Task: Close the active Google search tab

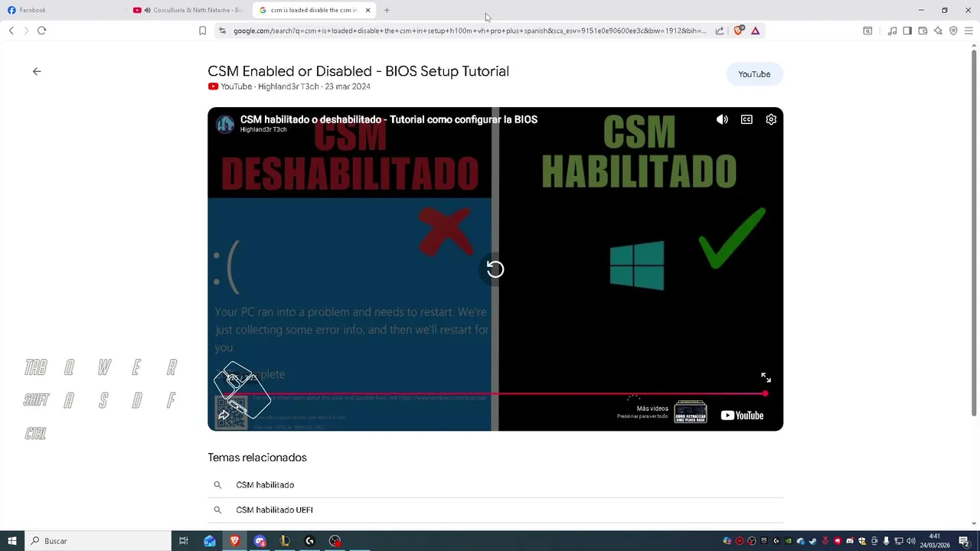Action: (x=367, y=10)
